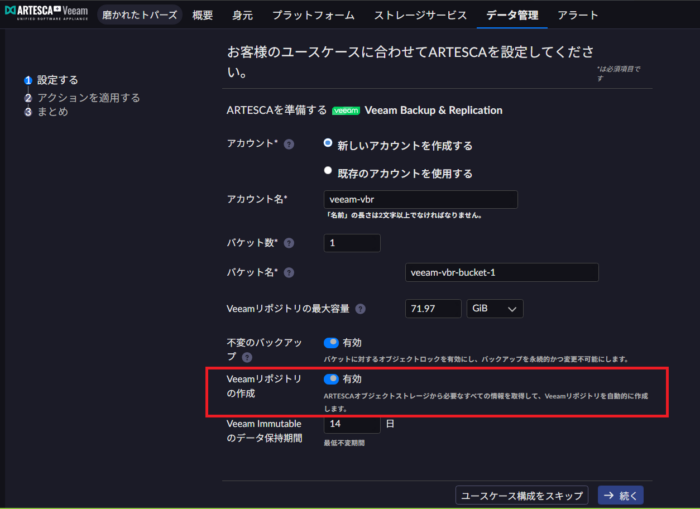The image size is (700, 509).
Task: Open the help icon beside バケット名
Action: coord(289,272)
